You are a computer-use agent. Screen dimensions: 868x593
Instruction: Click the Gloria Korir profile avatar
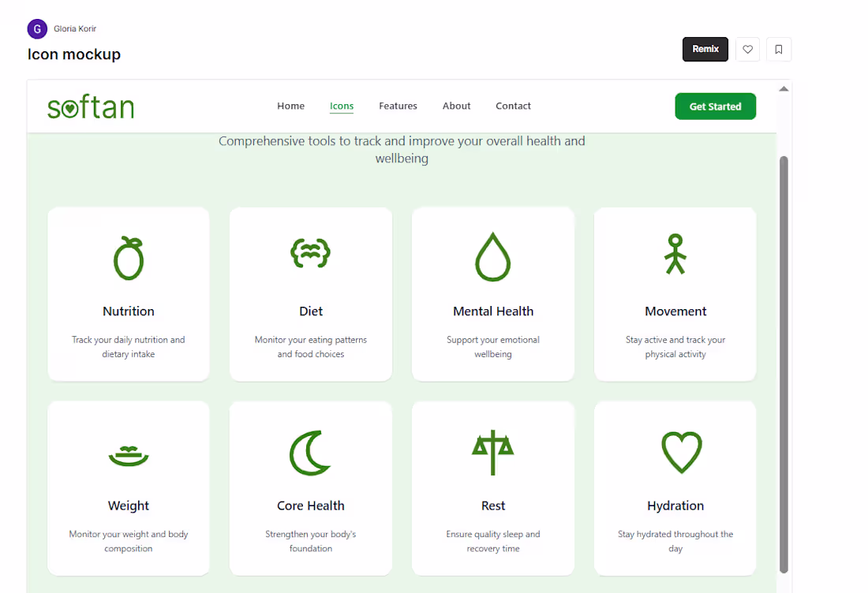tap(37, 28)
